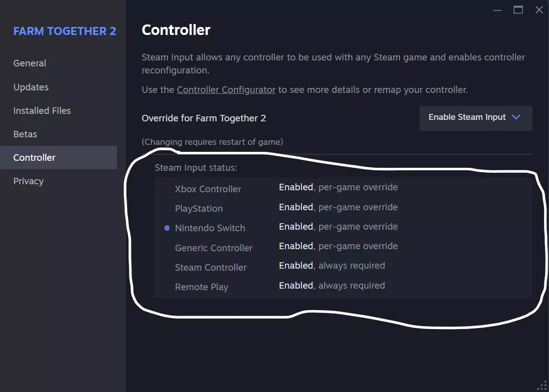Maximize the properties window

tap(518, 10)
